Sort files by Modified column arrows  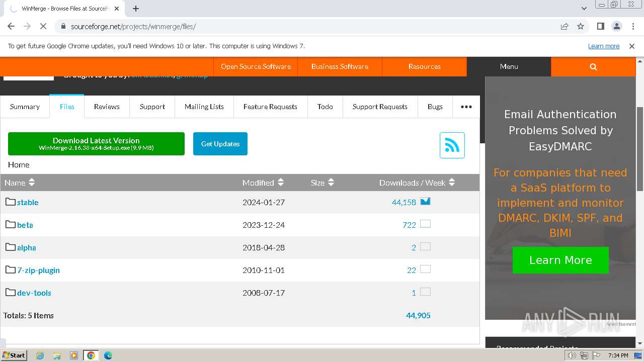[x=281, y=183]
